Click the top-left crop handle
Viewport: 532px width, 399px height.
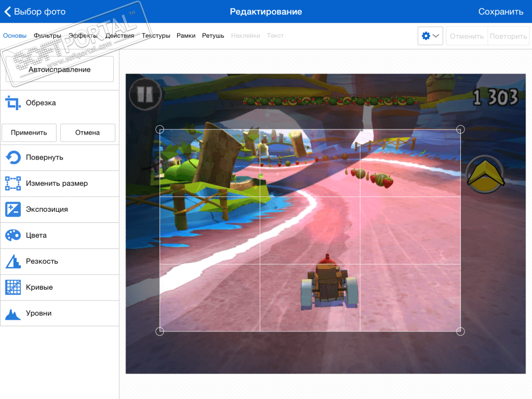(160, 129)
